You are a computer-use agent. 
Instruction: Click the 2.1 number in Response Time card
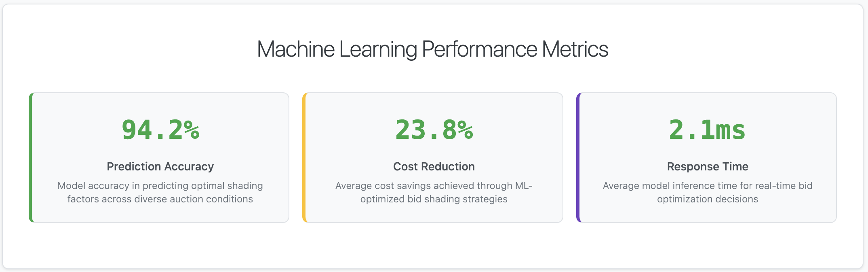pos(691,130)
